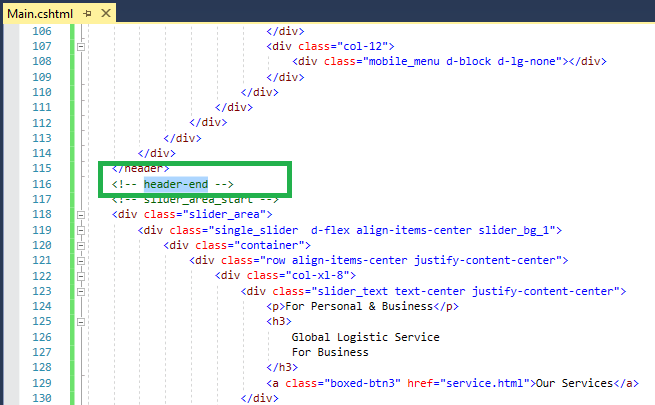655x405 pixels.
Task: Click line number 116 in the gutter
Action: (x=41, y=184)
